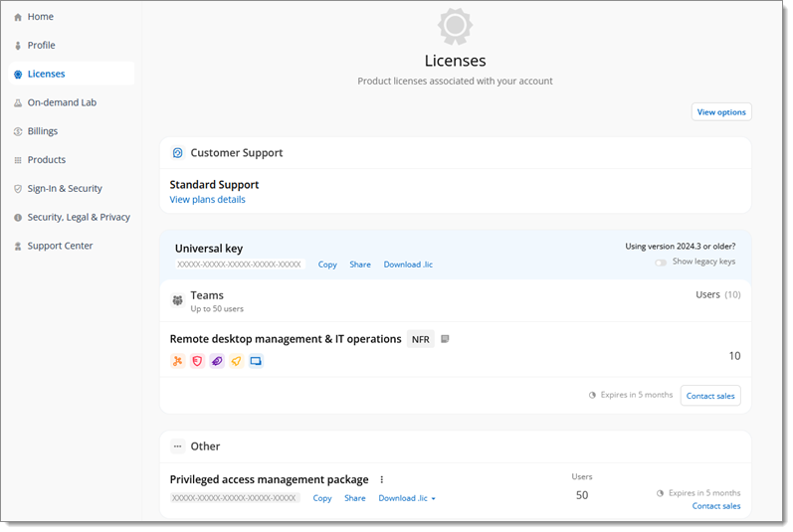
Task: Copy the Universal key
Action: point(327,265)
